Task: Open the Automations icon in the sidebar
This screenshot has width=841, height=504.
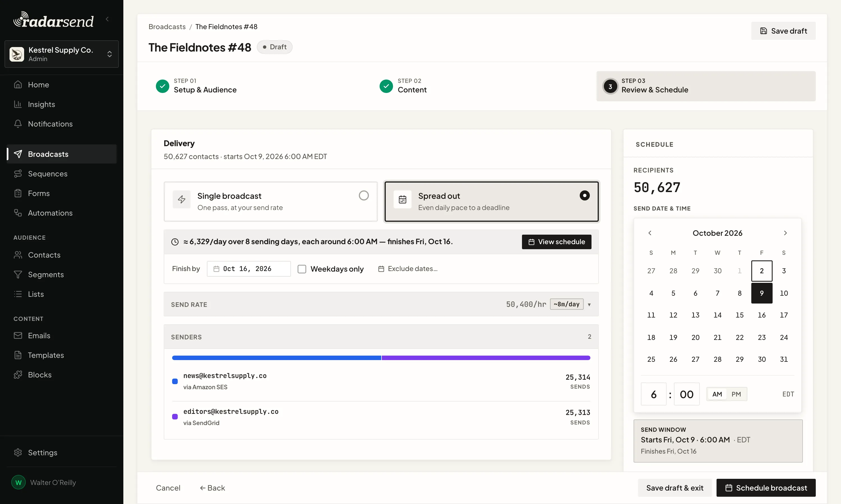Action: pyautogui.click(x=18, y=213)
